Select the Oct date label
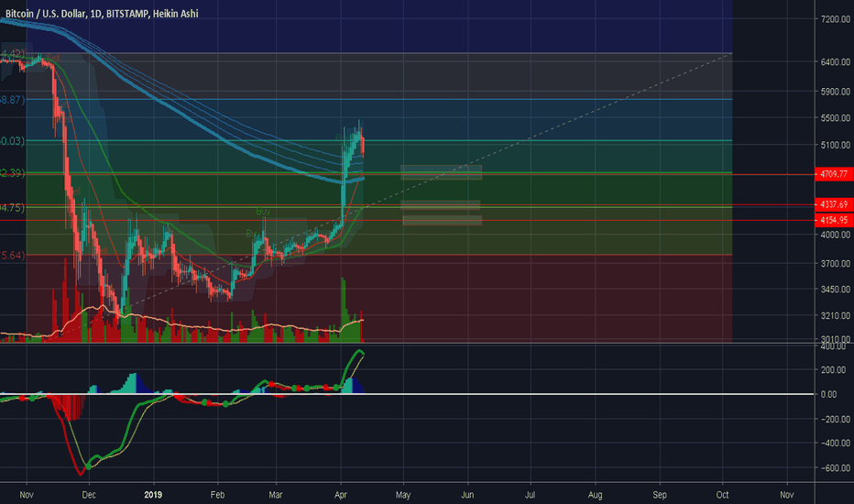Image resolution: width=854 pixels, height=504 pixels. click(x=722, y=495)
